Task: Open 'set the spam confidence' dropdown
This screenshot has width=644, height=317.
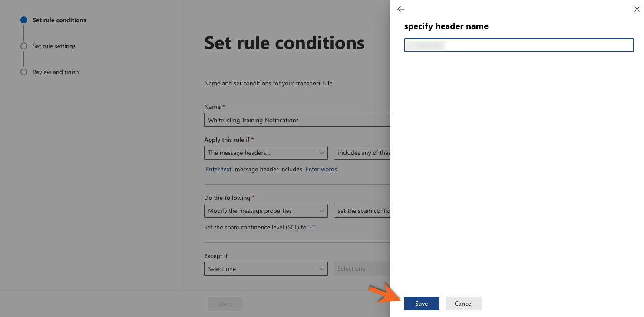Action: (x=362, y=211)
